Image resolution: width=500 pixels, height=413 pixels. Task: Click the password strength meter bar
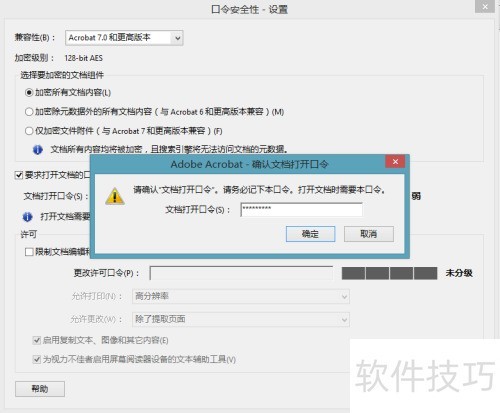(x=389, y=273)
